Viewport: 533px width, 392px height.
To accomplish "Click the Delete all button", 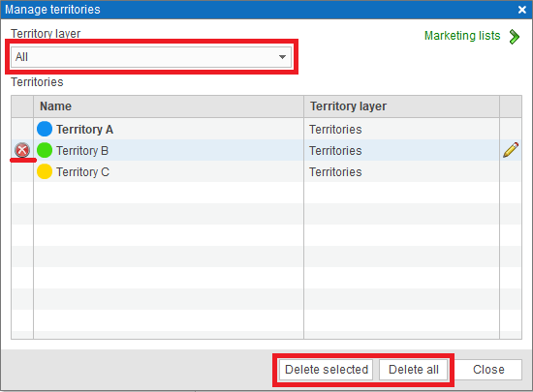I will tap(414, 370).
